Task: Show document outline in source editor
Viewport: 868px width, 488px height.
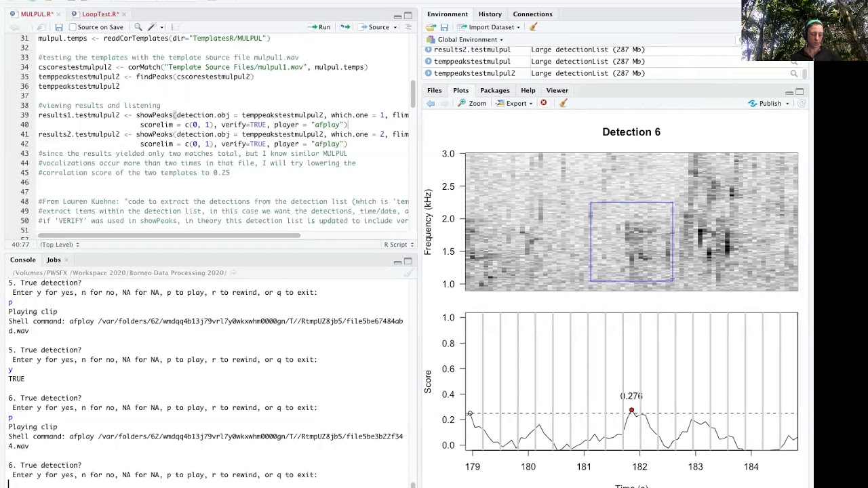Action: [x=408, y=27]
